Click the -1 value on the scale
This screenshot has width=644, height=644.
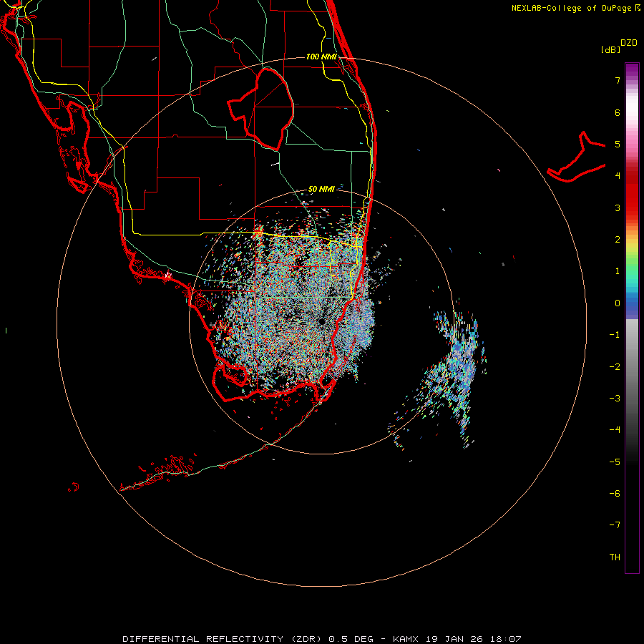615,335
